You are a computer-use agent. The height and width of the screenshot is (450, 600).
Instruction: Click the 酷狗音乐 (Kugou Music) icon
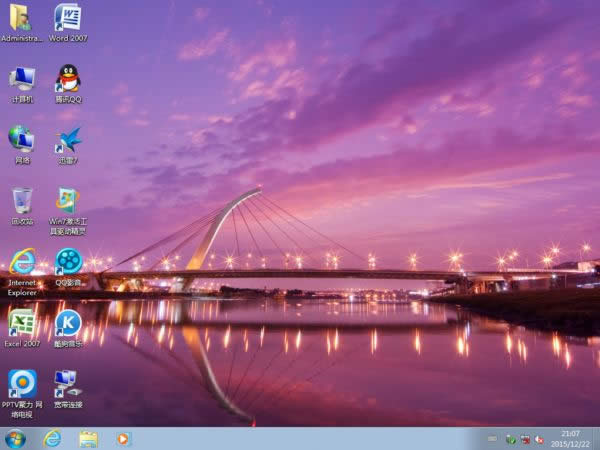[68, 323]
